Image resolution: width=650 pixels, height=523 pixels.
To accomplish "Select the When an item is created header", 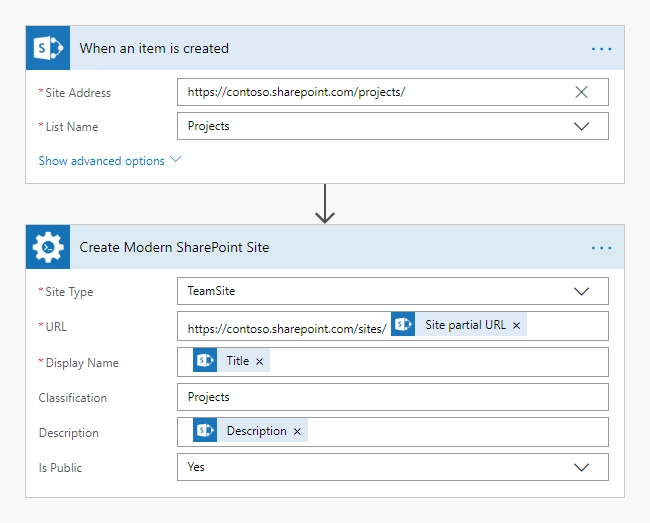I will tap(325, 48).
